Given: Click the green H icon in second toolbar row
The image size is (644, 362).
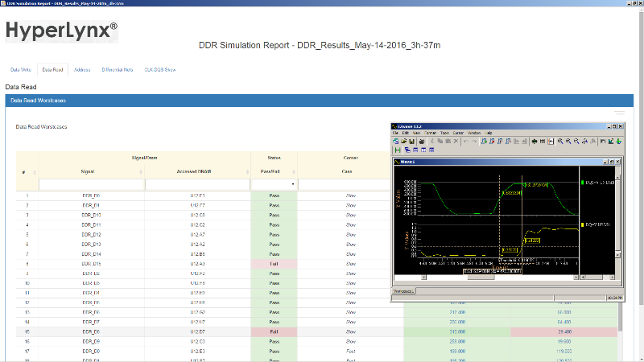Looking at the screenshot, I should 397,150.
